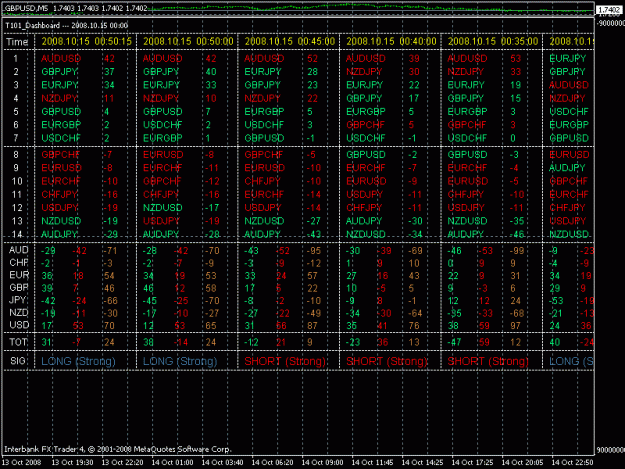Click SHORT (Strong) signal under 00:40:00
The image size is (625, 469).
(387, 361)
